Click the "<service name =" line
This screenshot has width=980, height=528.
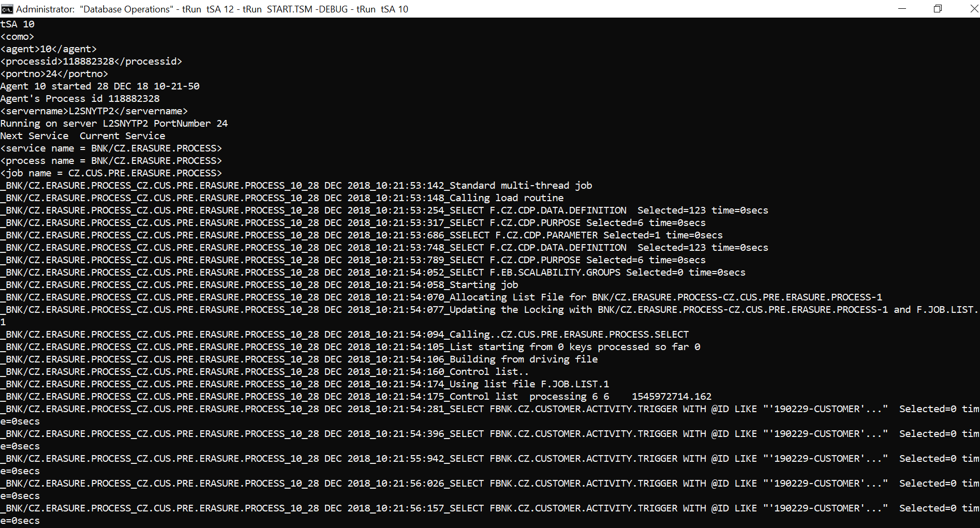point(111,148)
